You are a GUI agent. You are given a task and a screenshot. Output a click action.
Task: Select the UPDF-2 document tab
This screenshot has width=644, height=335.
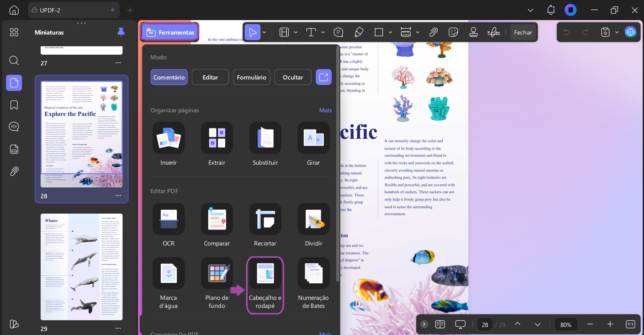tap(74, 10)
